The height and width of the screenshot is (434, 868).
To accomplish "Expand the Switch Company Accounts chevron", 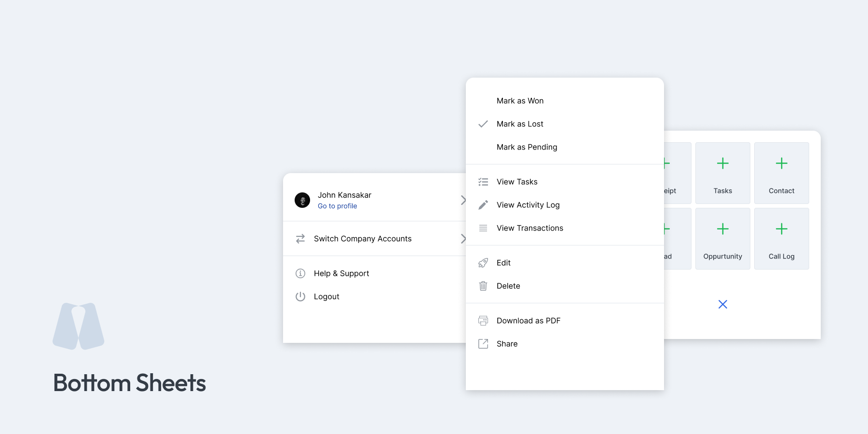I will click(x=463, y=239).
